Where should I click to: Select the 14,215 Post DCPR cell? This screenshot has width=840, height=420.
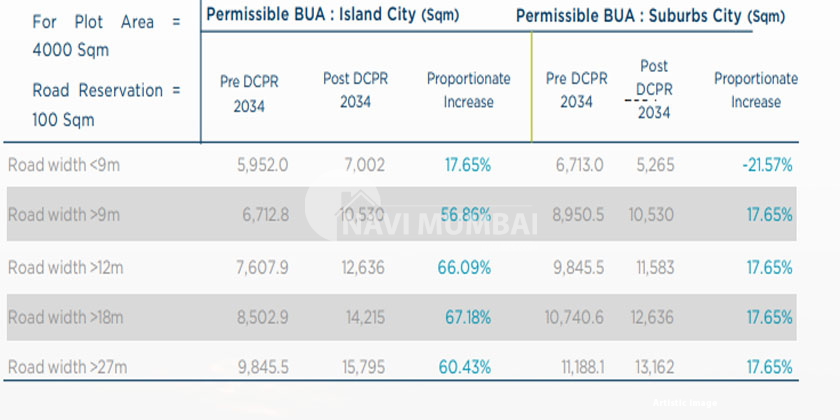click(364, 317)
